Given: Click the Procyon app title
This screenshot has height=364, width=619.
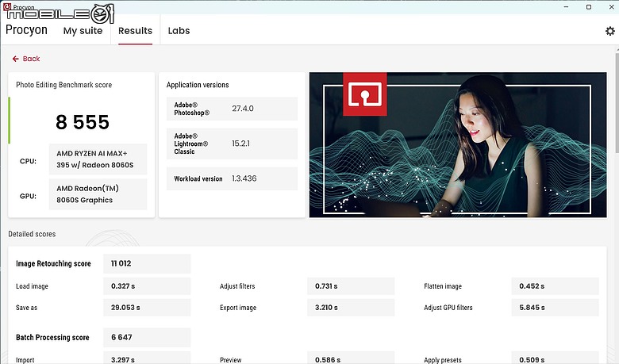Looking at the screenshot, I should pyautogui.click(x=26, y=30).
